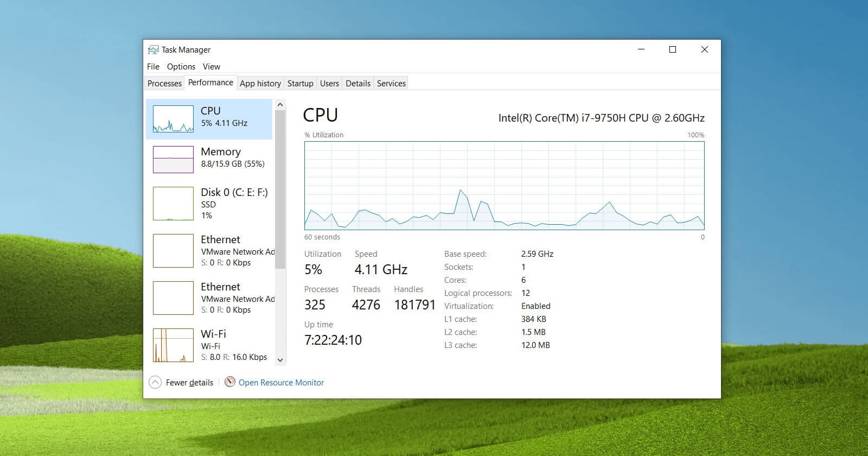Screen dimensions: 868x456
Task: Select the Disk 0 mini graph thumbnail
Action: [173, 204]
